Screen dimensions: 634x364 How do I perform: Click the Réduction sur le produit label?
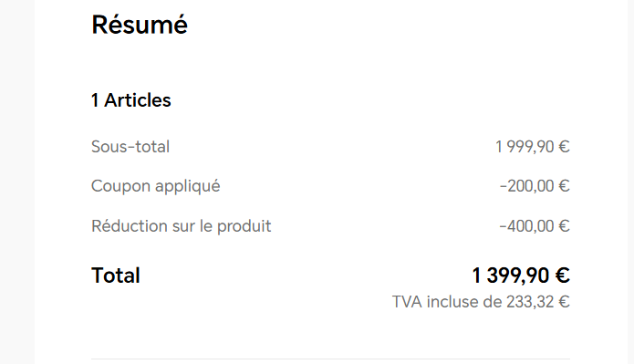tap(182, 226)
